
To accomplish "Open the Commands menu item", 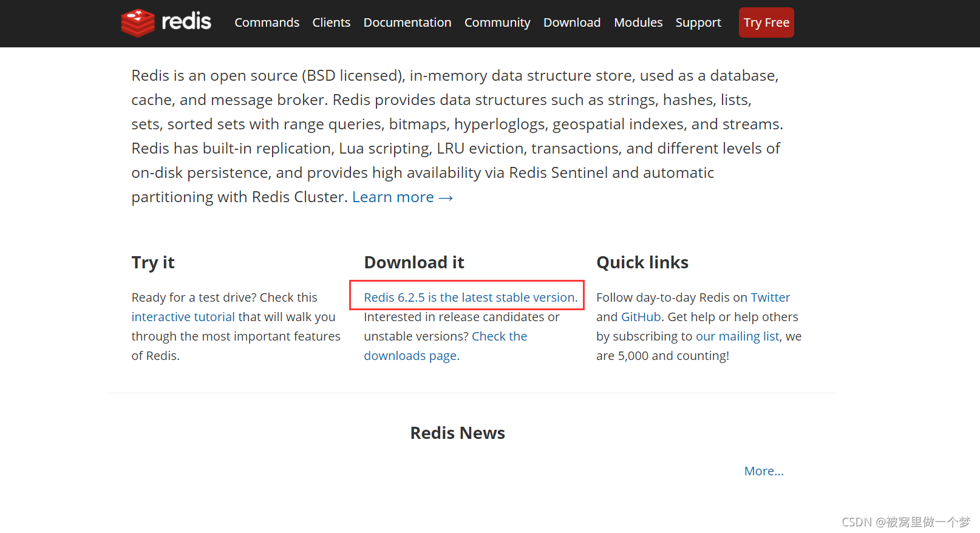I will (267, 22).
